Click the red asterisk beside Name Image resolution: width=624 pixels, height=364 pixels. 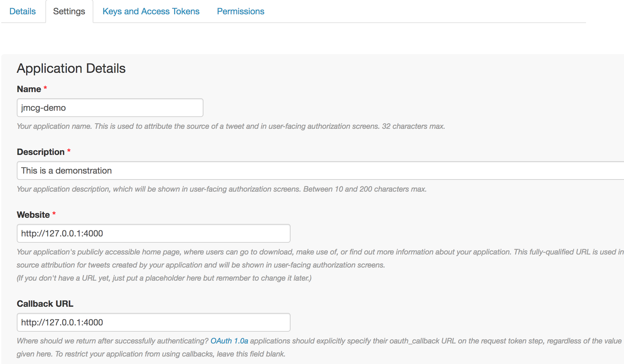[x=45, y=88]
